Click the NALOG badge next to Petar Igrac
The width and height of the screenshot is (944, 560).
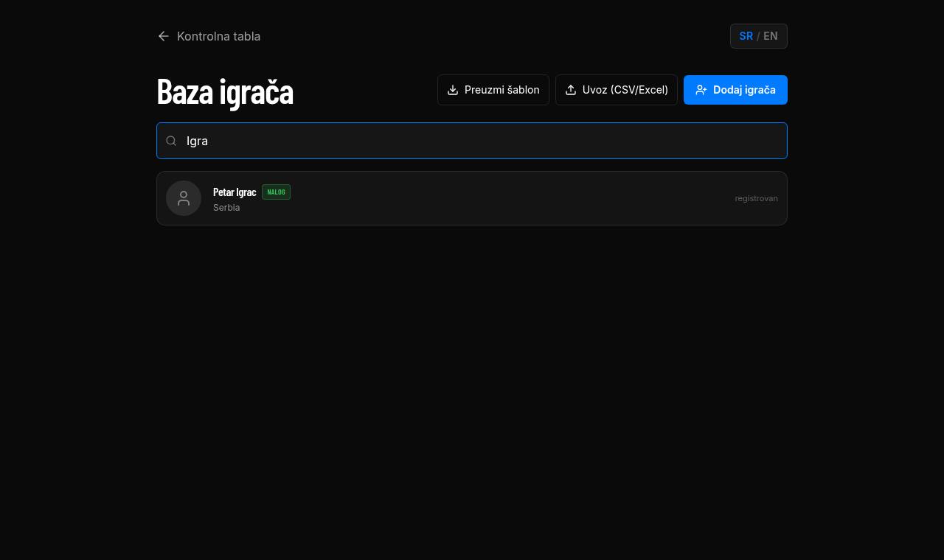276,192
